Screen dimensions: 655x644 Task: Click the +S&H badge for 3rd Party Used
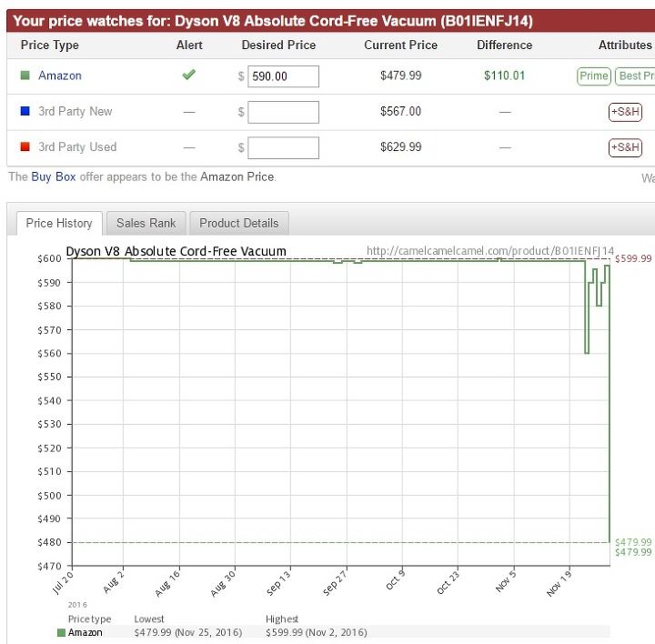click(625, 147)
